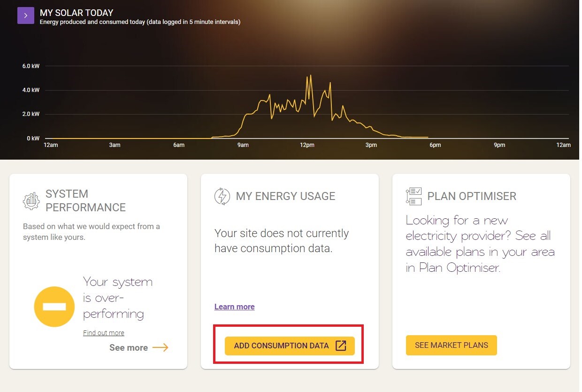Screen dimensions: 582x392
Task: Click See more text link
Action: pos(129,347)
